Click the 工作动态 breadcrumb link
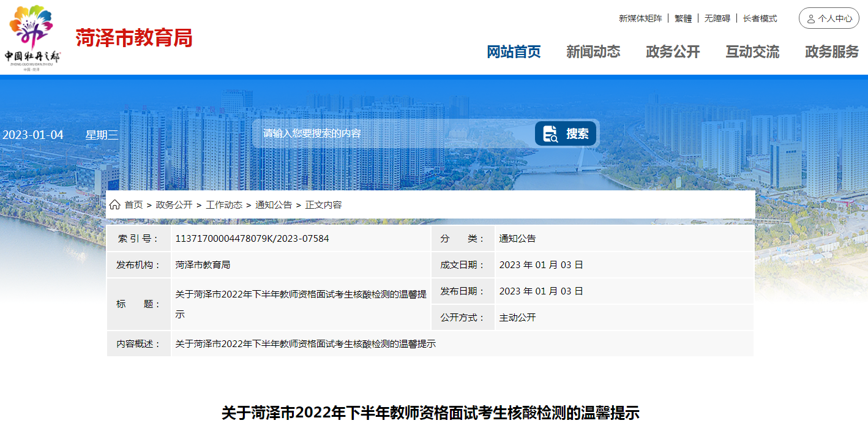This screenshot has width=868, height=434. [x=224, y=205]
